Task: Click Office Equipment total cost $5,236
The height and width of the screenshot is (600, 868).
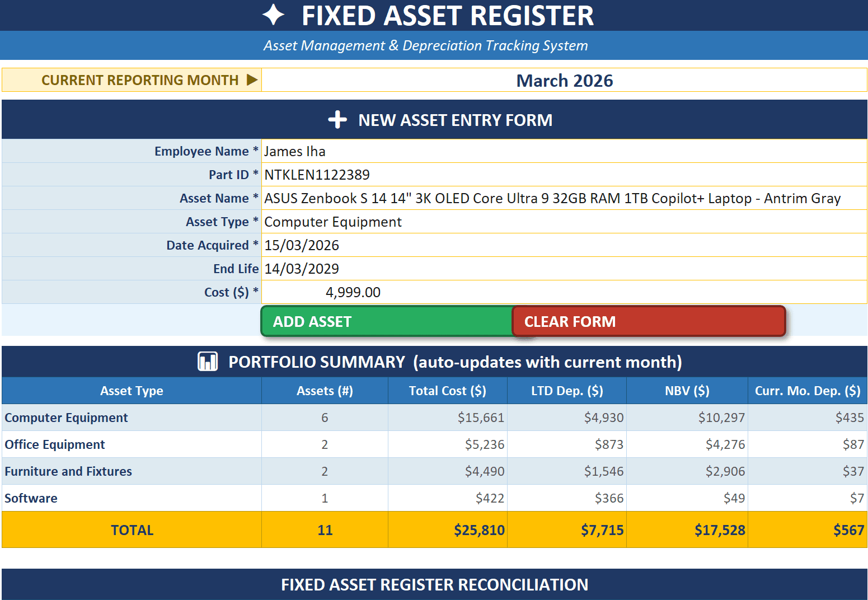Action: tap(448, 444)
